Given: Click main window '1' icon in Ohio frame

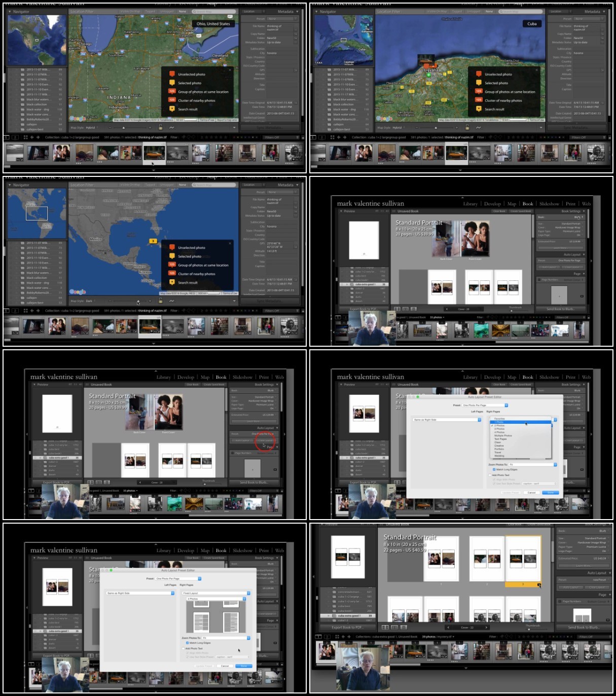Looking at the screenshot, I should [7, 137].
